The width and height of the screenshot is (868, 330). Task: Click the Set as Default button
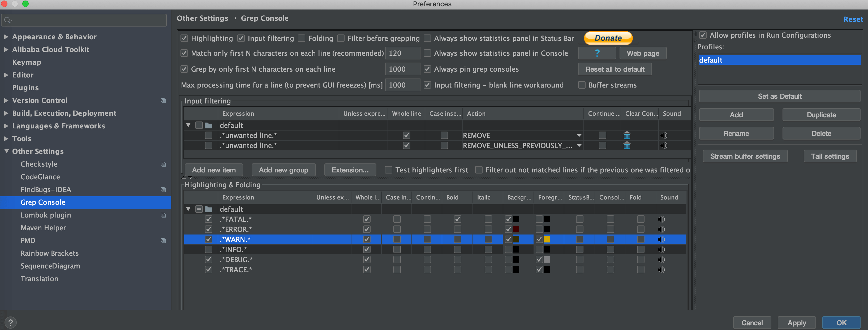pyautogui.click(x=779, y=96)
